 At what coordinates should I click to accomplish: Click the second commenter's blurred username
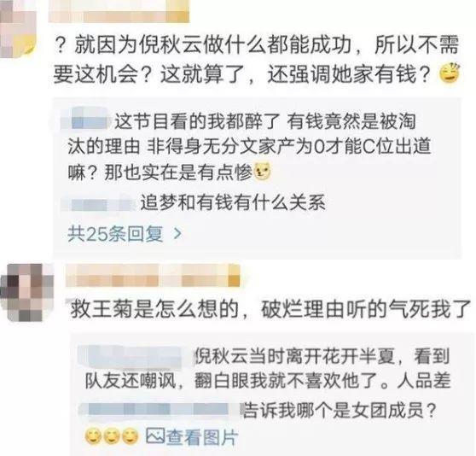click(153, 276)
